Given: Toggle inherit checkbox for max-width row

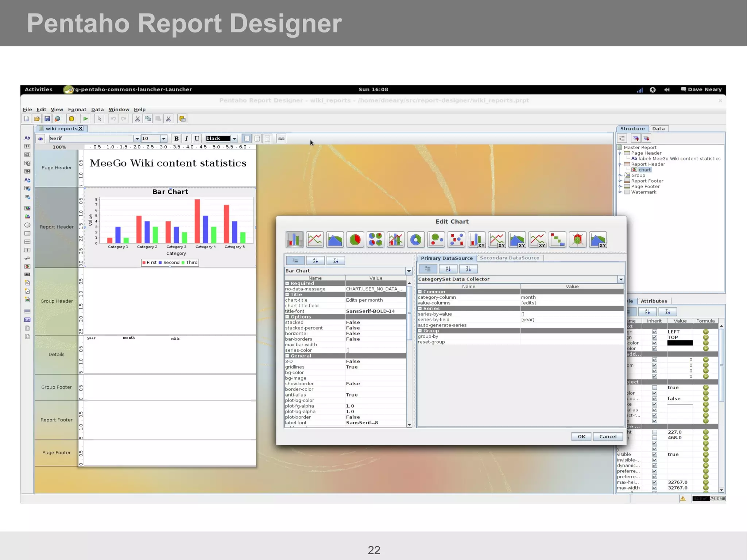Looking at the screenshot, I should point(655,488).
